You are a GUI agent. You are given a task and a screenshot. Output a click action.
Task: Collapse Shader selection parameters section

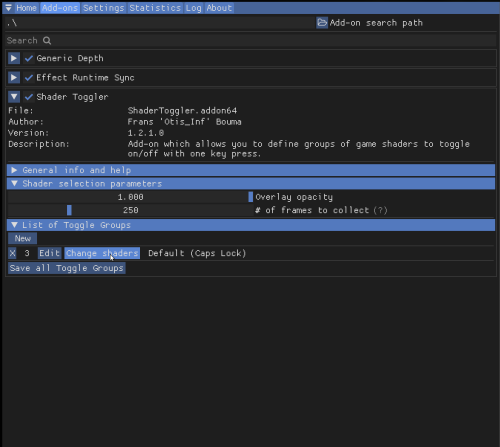[x=251, y=184]
